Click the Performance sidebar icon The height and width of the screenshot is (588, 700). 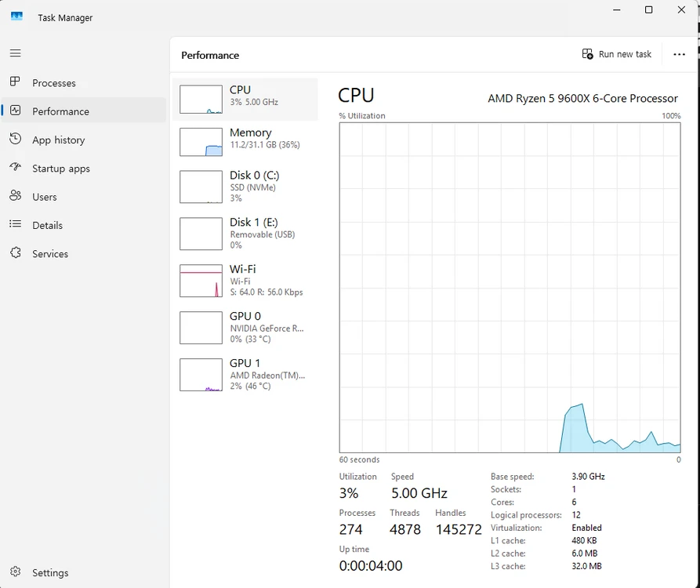15,111
